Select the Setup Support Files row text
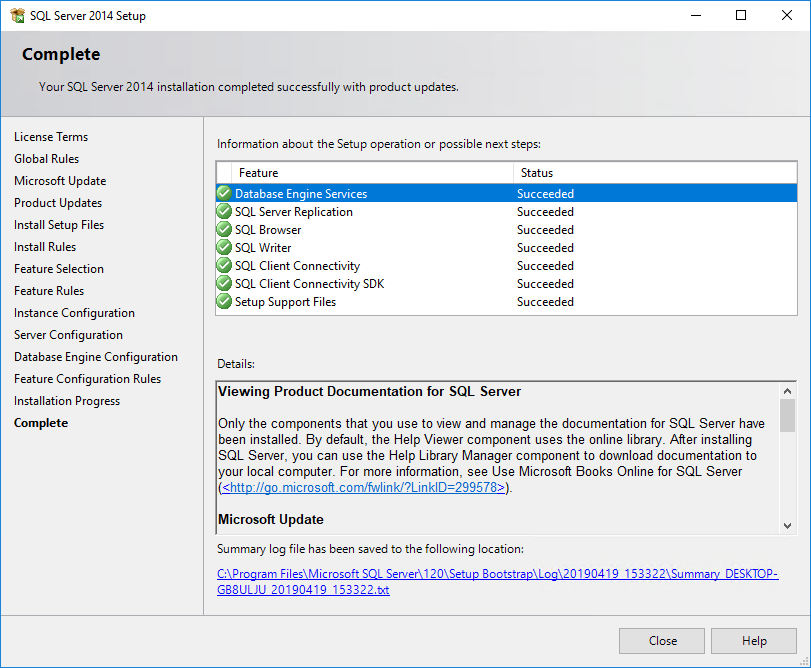 [x=286, y=302]
